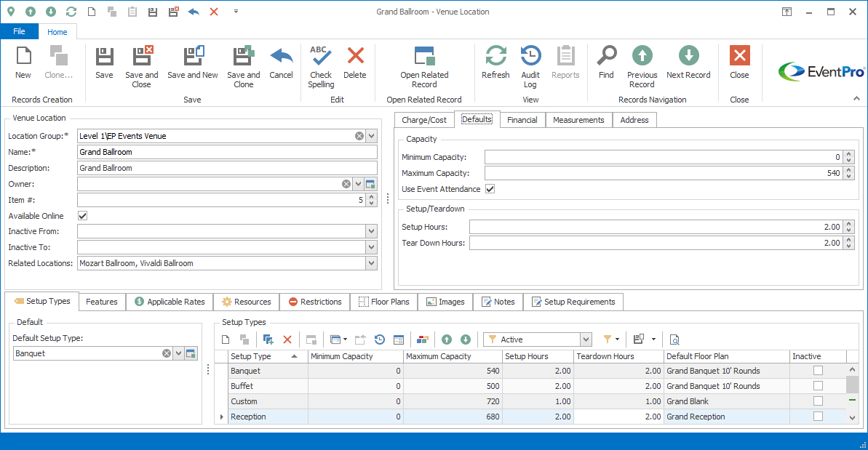Image resolution: width=868 pixels, height=450 pixels.
Task: Clear the Default Setup Type Banquet value
Action: [167, 353]
